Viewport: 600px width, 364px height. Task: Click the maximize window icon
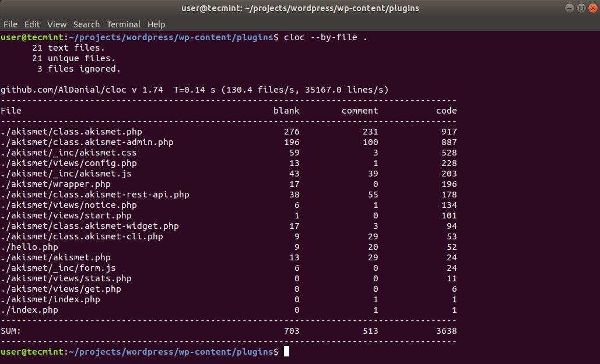click(x=581, y=8)
